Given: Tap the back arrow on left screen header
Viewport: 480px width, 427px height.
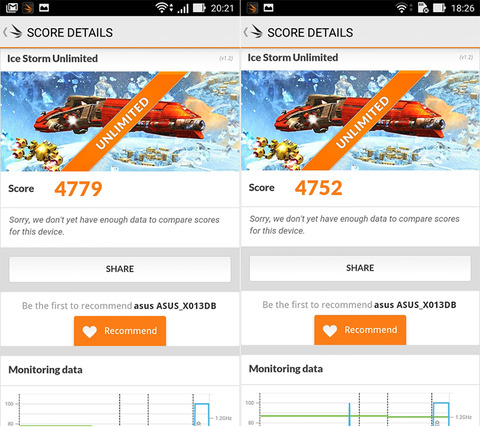Looking at the screenshot, I should (5, 32).
